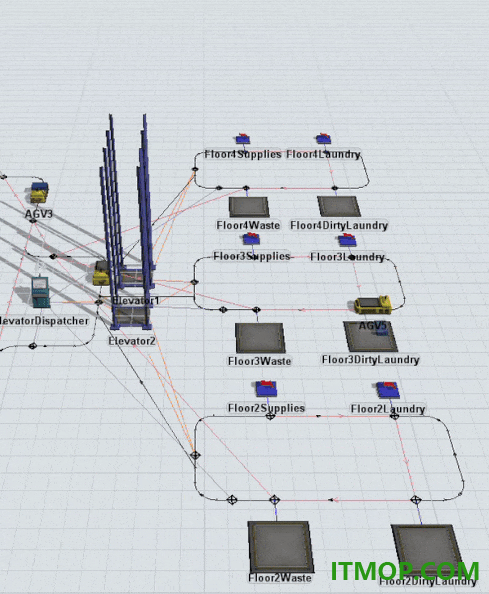Click the ElevatorDispatcher label text
Image resolution: width=489 pixels, height=594 pixels.
(44, 321)
